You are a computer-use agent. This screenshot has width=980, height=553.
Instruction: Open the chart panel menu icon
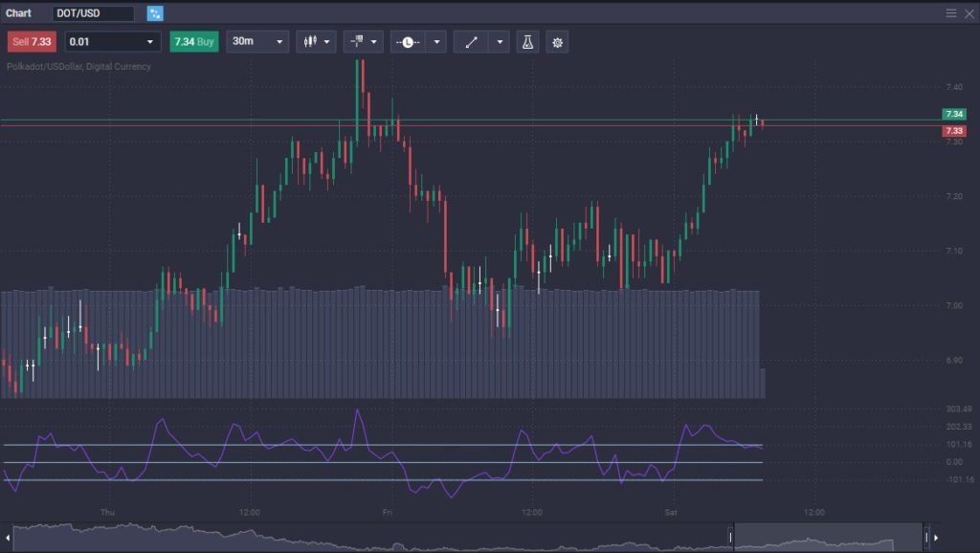[x=951, y=13]
